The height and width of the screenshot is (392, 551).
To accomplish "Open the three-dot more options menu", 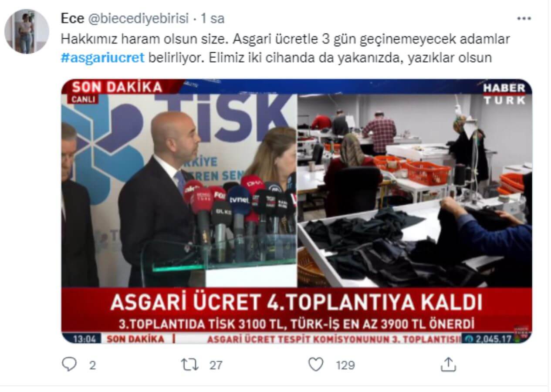I will coord(524,18).
